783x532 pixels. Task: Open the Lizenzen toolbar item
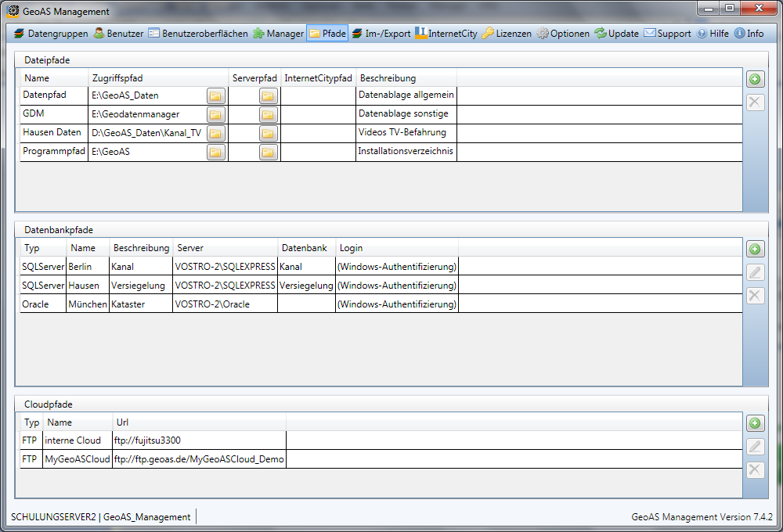pyautogui.click(x=506, y=34)
